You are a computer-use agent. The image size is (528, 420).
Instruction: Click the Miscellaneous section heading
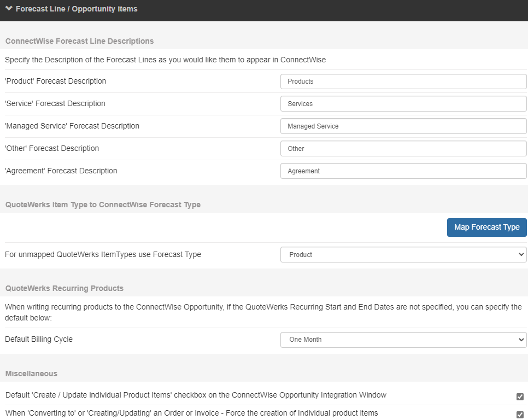[31, 374]
